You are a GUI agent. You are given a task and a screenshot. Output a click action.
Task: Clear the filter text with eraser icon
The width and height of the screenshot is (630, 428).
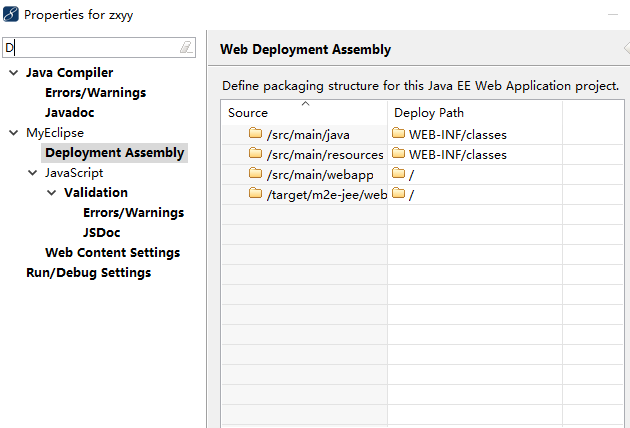click(x=186, y=47)
